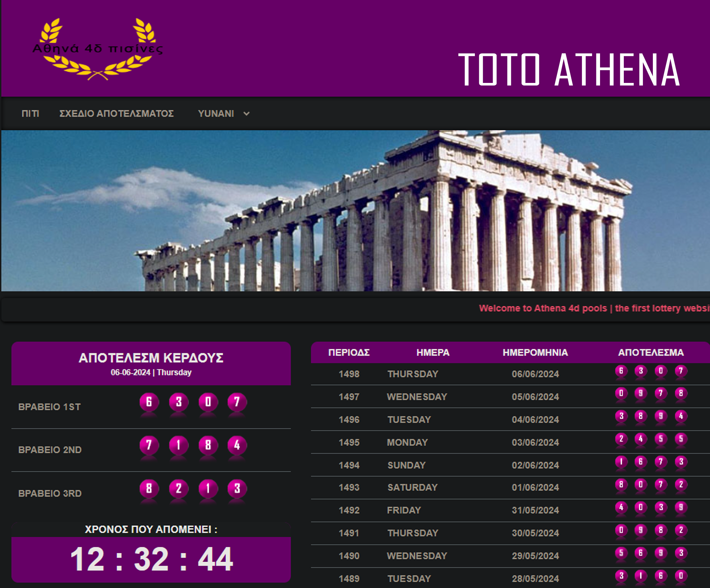
Task: Select period 1491 in results table
Action: coord(349,533)
